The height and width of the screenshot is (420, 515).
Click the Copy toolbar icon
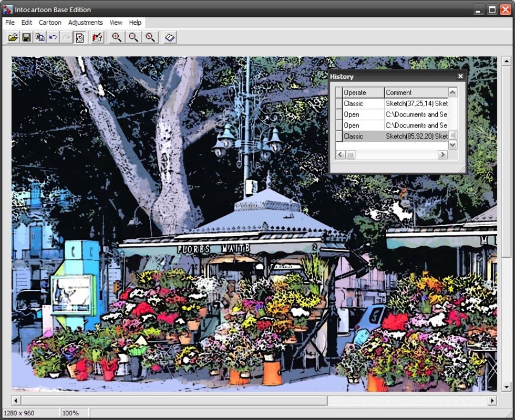[40, 37]
